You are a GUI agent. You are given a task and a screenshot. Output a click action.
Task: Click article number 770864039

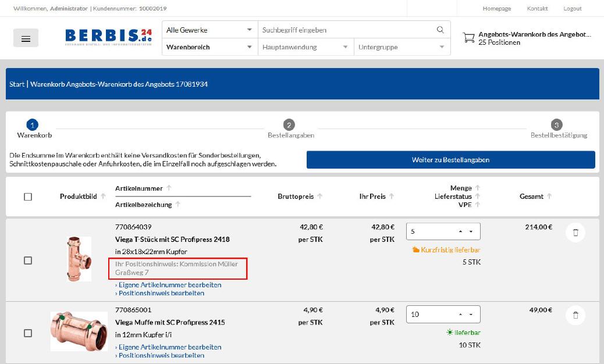click(x=133, y=227)
